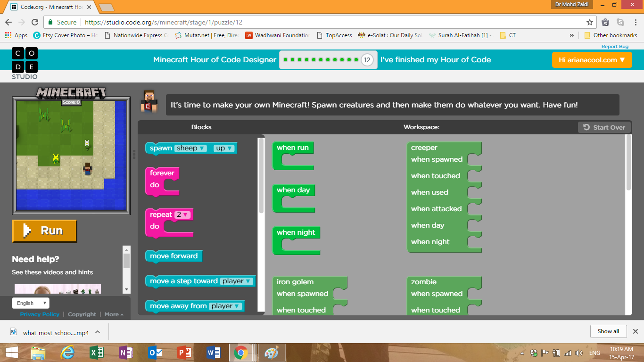Viewport: 644px width, 362px height.
Task: Open the new tab button
Action: (106, 7)
